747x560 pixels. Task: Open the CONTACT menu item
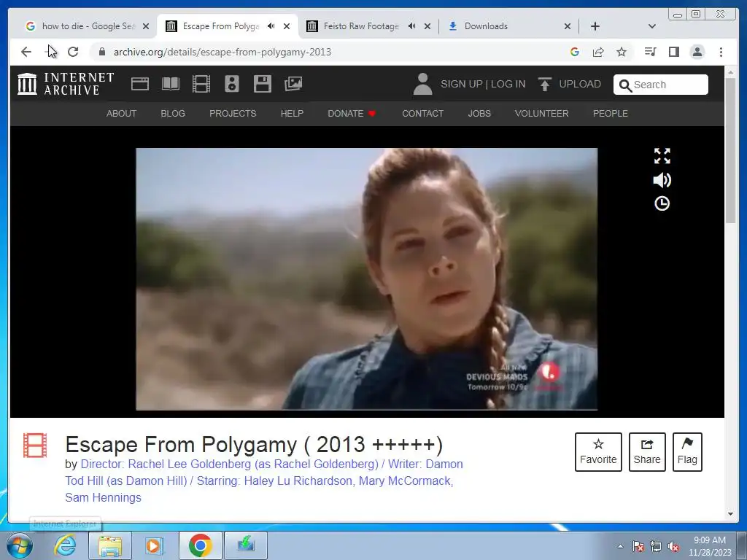422,113
